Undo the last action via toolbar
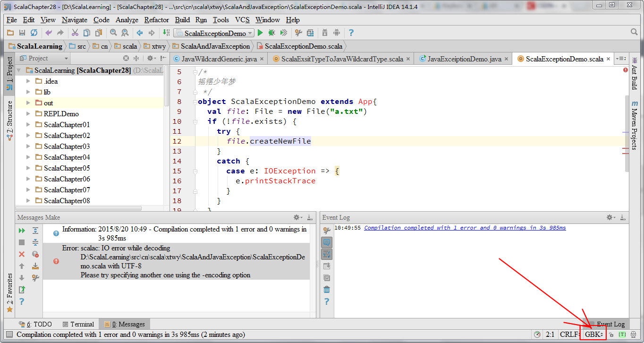Screen dimensions: 644x343 (49, 33)
